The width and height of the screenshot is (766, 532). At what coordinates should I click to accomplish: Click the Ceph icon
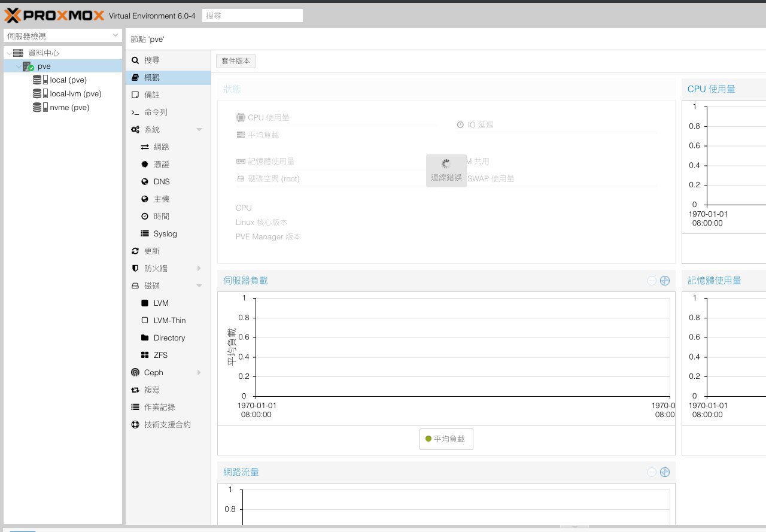click(x=135, y=373)
